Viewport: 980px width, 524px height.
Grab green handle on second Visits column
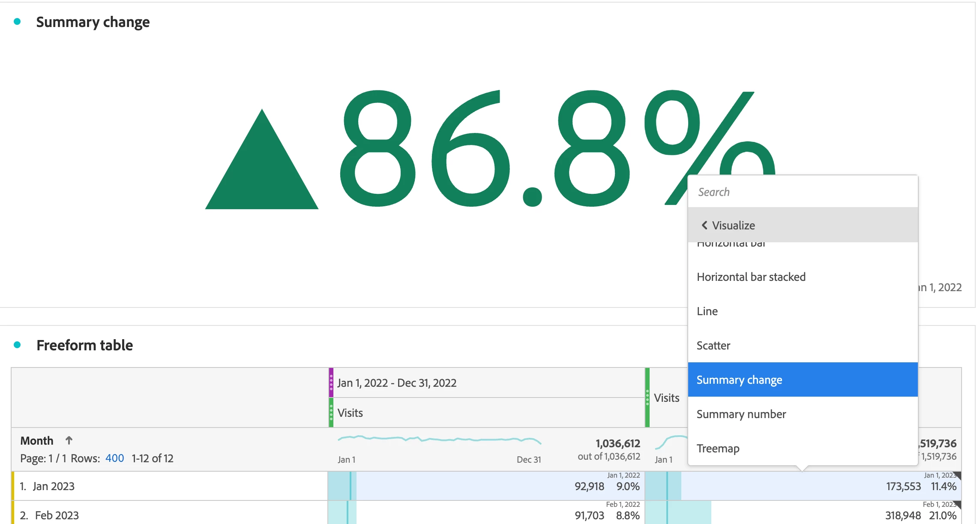647,398
